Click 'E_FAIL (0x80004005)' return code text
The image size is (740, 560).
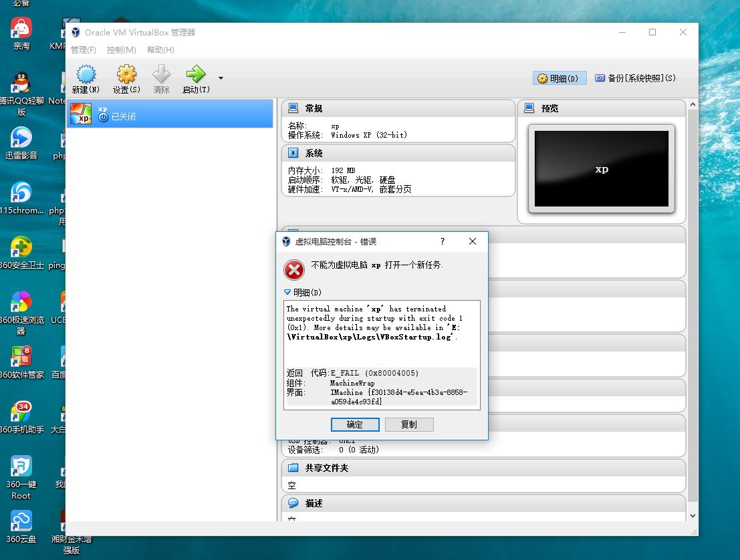(374, 373)
